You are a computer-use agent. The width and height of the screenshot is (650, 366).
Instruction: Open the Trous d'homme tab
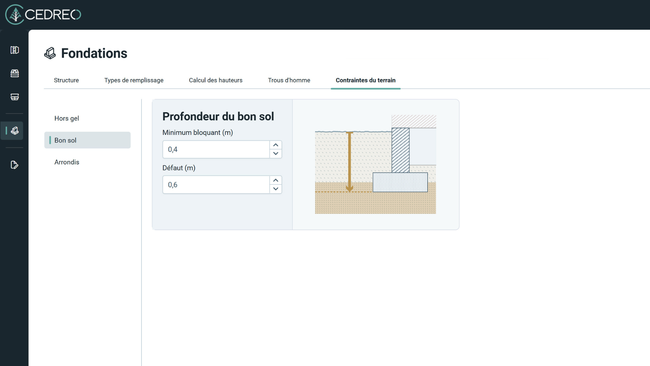click(x=289, y=80)
